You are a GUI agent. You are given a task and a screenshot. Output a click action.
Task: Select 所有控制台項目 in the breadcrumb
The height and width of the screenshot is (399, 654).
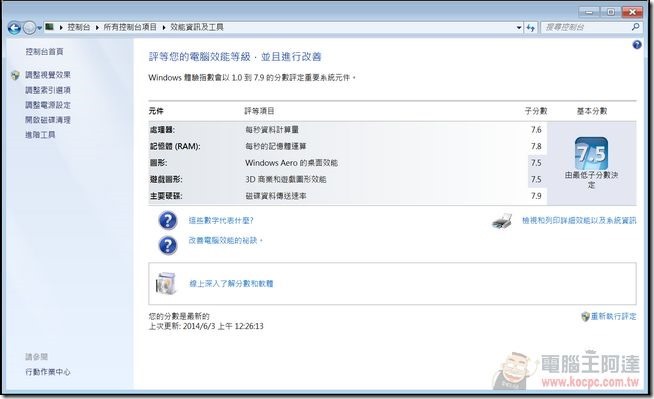[130, 27]
